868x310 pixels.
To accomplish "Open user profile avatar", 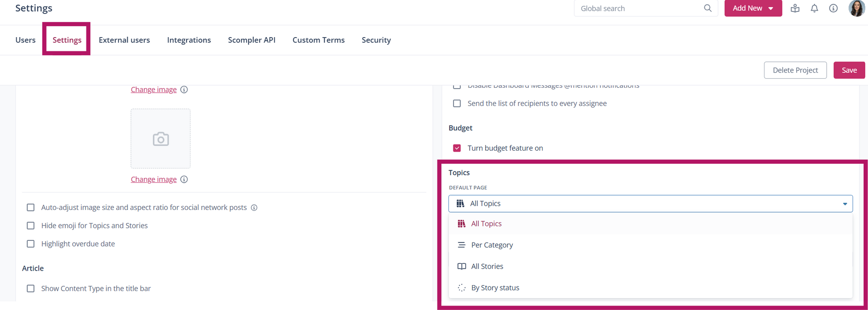I will pyautogui.click(x=856, y=8).
